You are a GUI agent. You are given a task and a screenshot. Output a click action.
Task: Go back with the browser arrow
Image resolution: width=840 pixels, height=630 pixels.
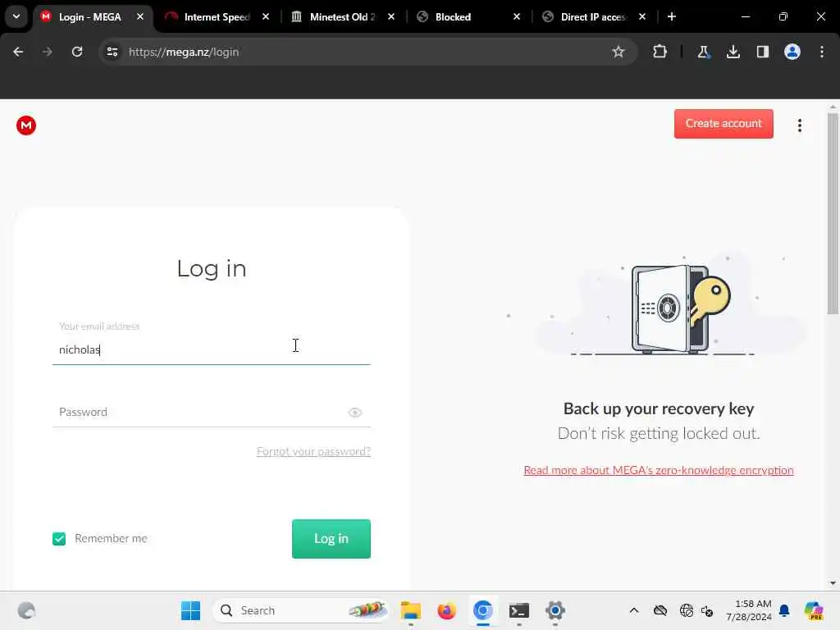[18, 52]
